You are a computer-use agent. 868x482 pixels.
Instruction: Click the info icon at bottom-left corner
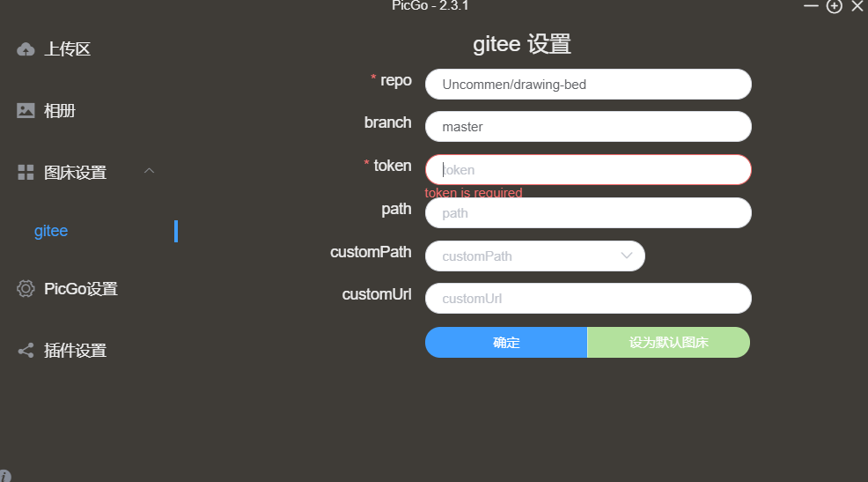point(4,476)
